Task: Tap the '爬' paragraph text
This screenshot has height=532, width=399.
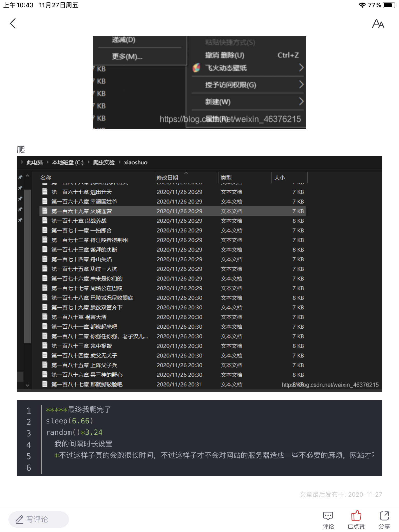Action: pyautogui.click(x=21, y=149)
